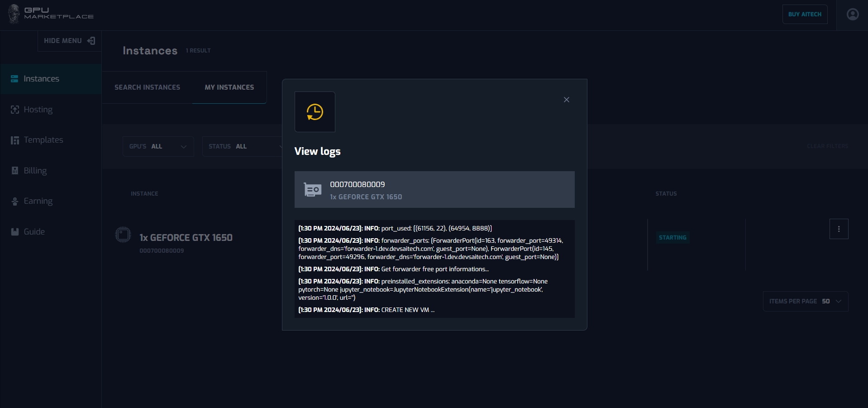Click the Guide sidebar icon
The width and height of the screenshot is (868, 408).
(x=14, y=232)
